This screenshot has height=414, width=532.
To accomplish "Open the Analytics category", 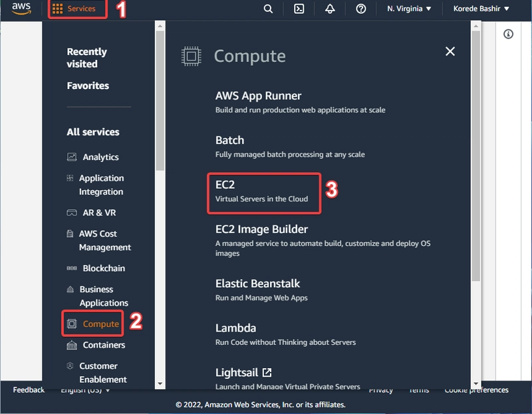I will click(101, 157).
